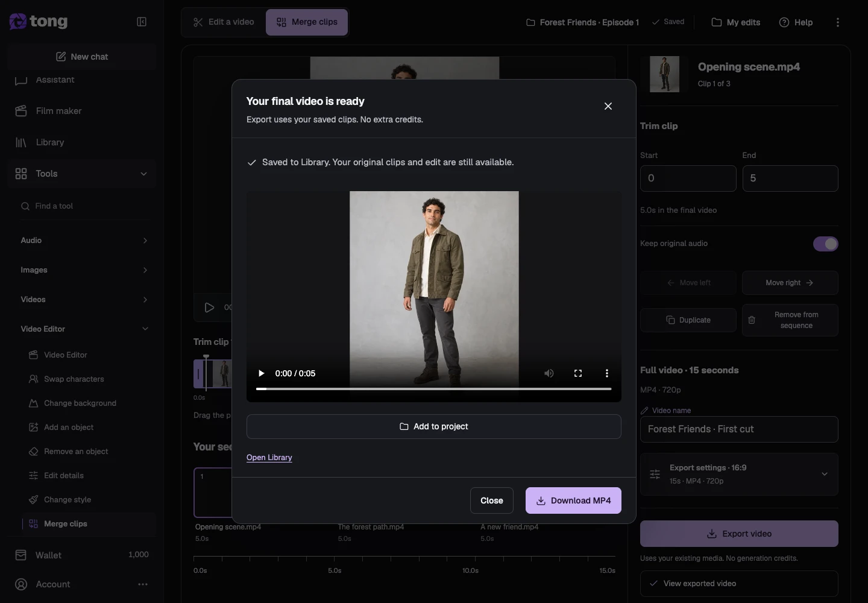The image size is (868, 603).
Task: Play the final video preview
Action: (261, 373)
